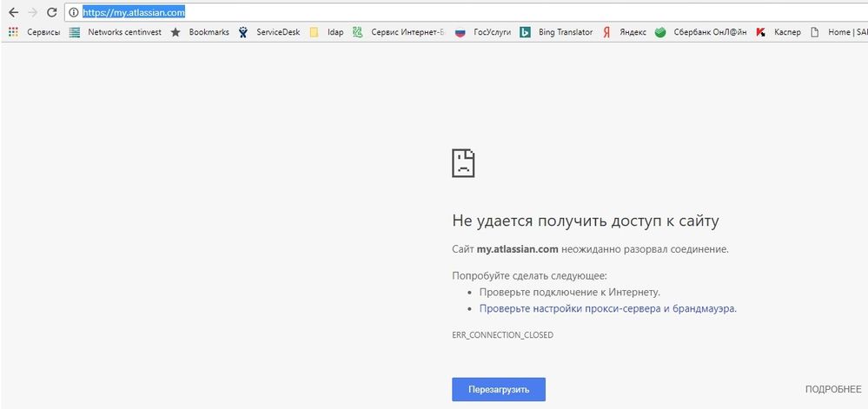Image resolution: width=868 pixels, height=409 pixels.
Task: Click the Сервис Интернет-Б bookmark icon
Action: pos(358,32)
